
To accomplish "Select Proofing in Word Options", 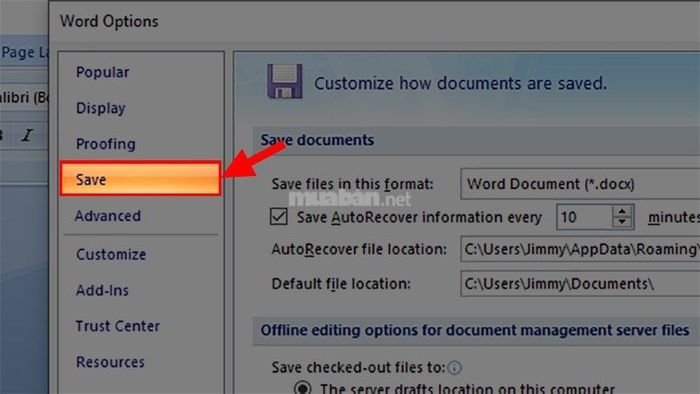I will click(x=105, y=144).
